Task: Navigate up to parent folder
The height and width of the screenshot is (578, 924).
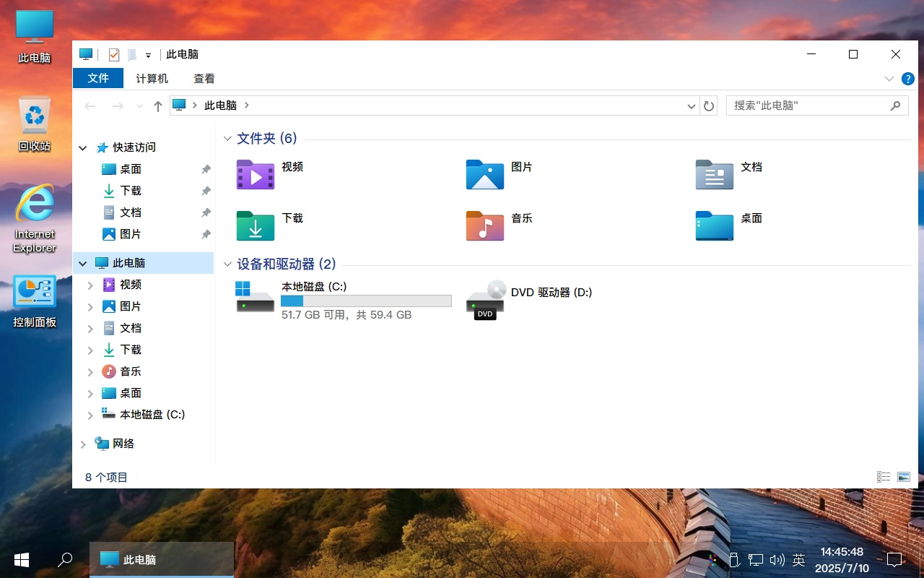Action: click(x=157, y=105)
